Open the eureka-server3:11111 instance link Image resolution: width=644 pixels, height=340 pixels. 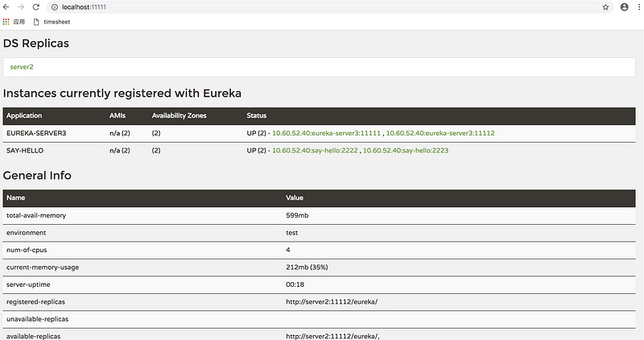pyautogui.click(x=325, y=133)
